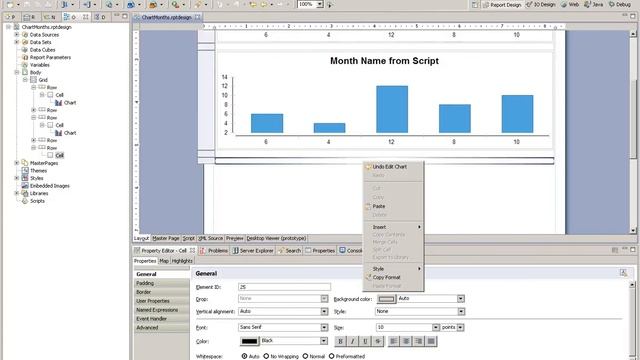640x360 pixels.
Task: Choose Undo Edit Chart from context menu
Action: click(x=393, y=167)
